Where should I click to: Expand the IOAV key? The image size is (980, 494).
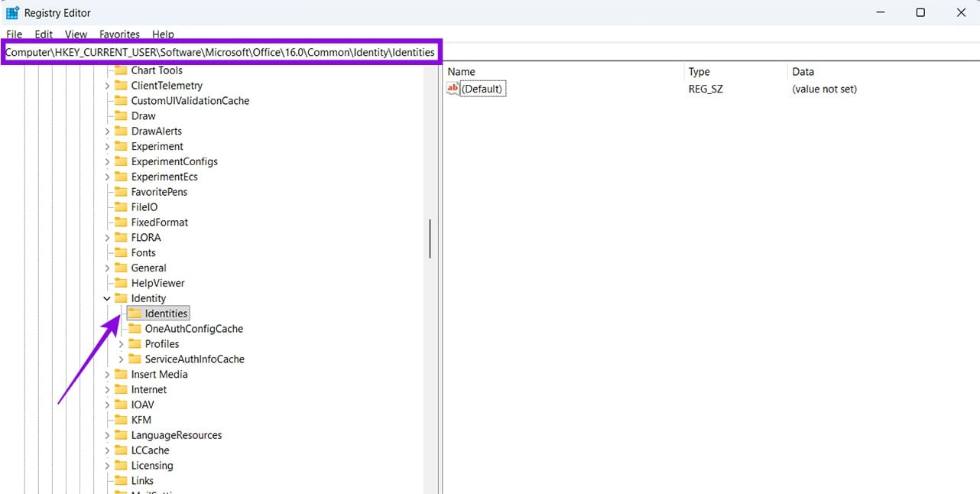[x=107, y=405]
